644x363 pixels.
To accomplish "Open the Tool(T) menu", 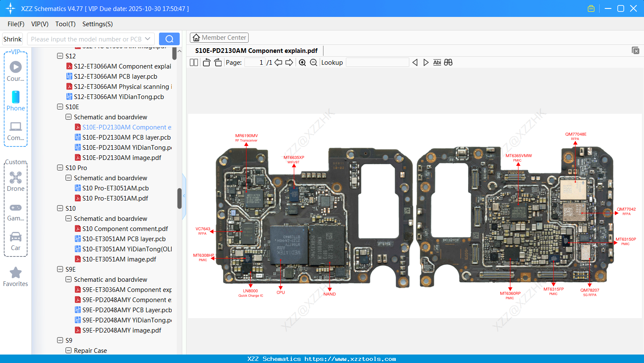I will [x=66, y=24].
